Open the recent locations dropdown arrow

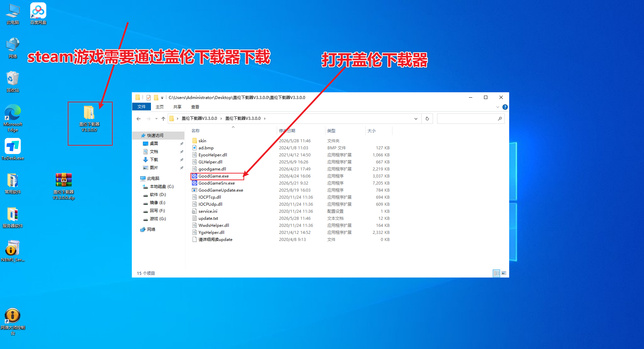point(156,118)
